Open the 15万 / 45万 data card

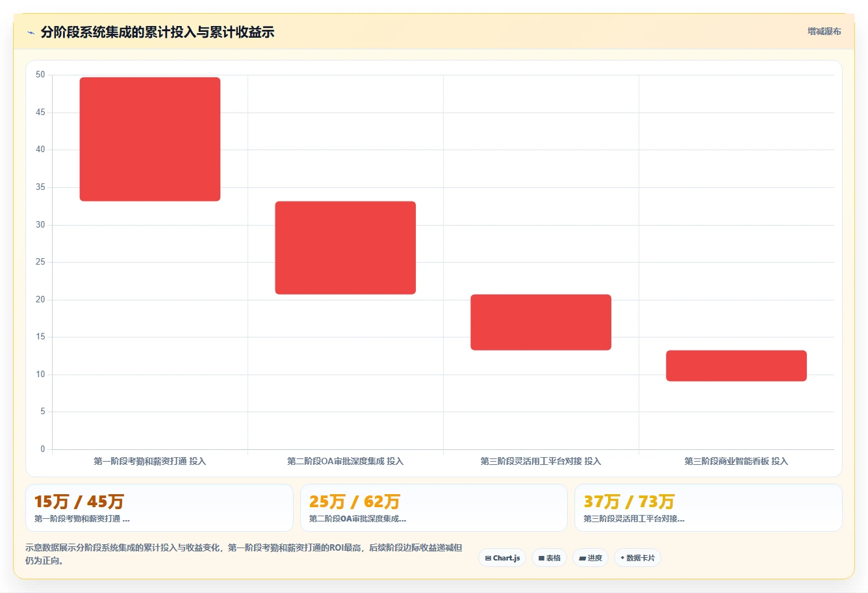(159, 508)
